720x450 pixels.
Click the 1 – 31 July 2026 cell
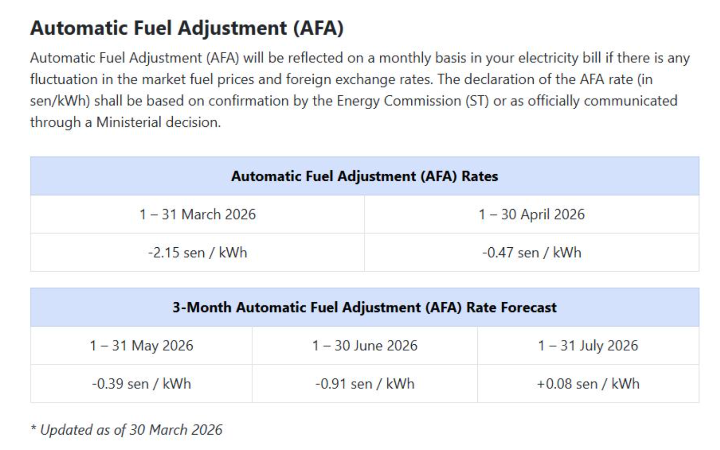588,346
